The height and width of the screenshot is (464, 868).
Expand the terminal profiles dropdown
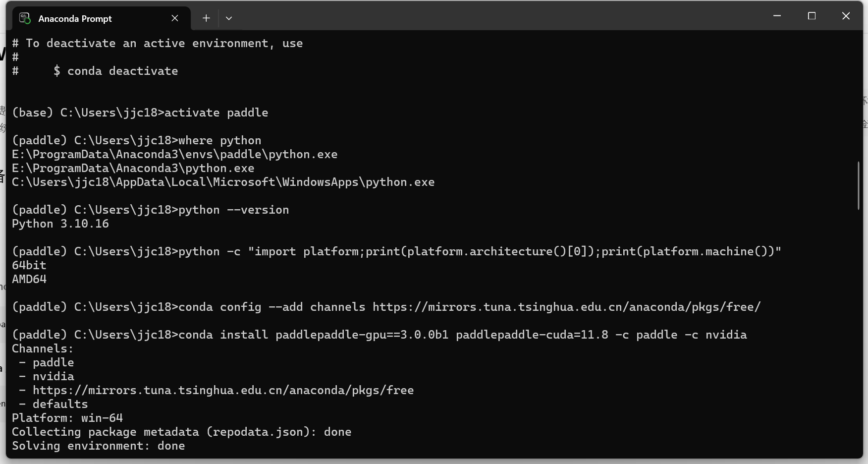(x=229, y=18)
